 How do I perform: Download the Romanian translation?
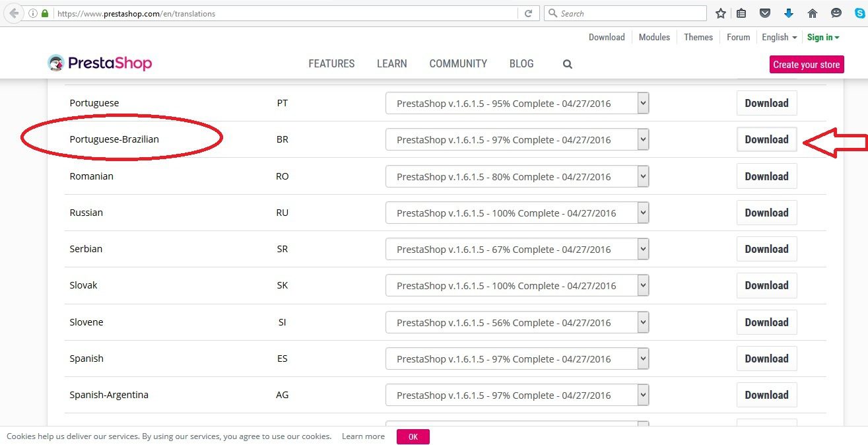(766, 176)
